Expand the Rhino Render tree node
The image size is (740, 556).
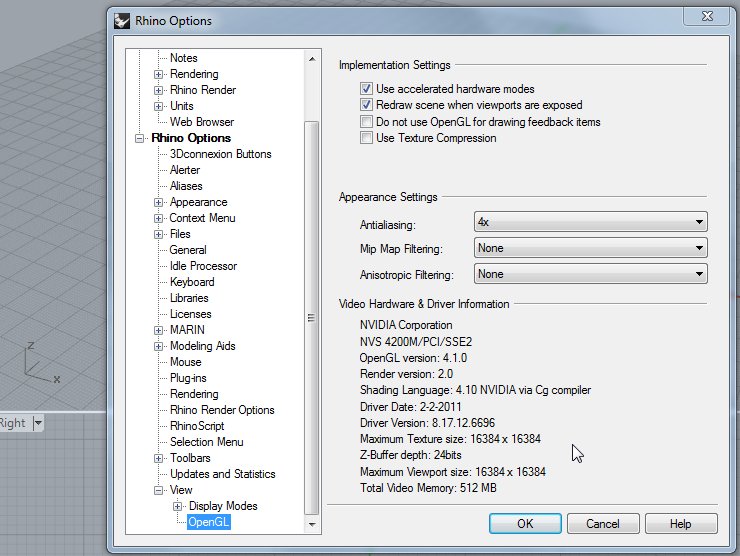159,90
